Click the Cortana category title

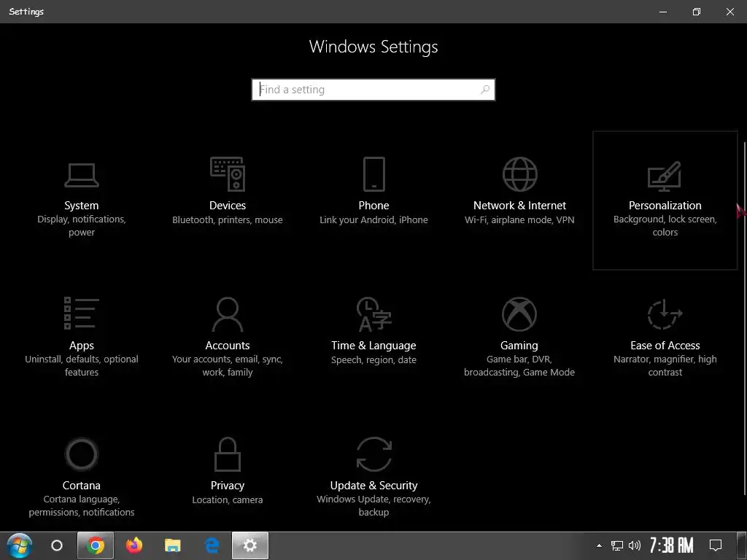82,485
